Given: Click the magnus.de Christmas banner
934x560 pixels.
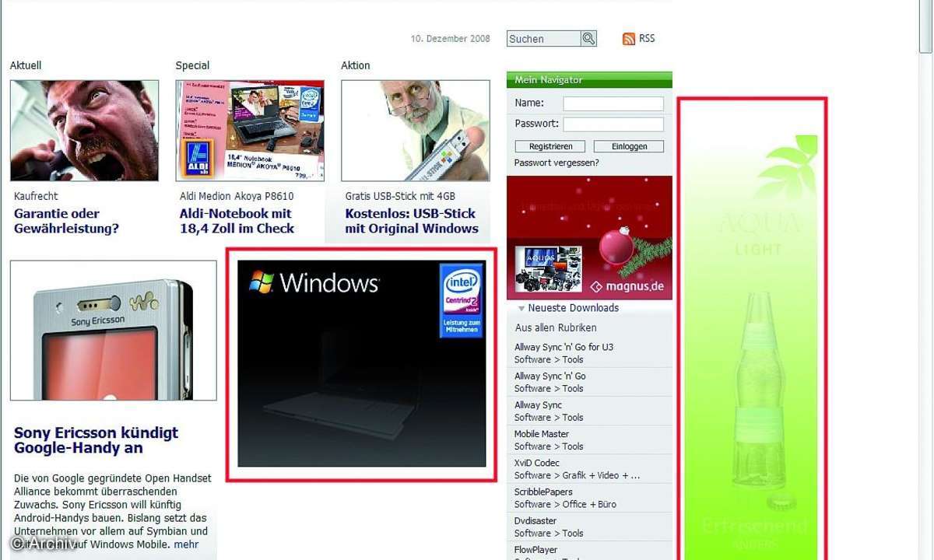Looking at the screenshot, I should 589,238.
